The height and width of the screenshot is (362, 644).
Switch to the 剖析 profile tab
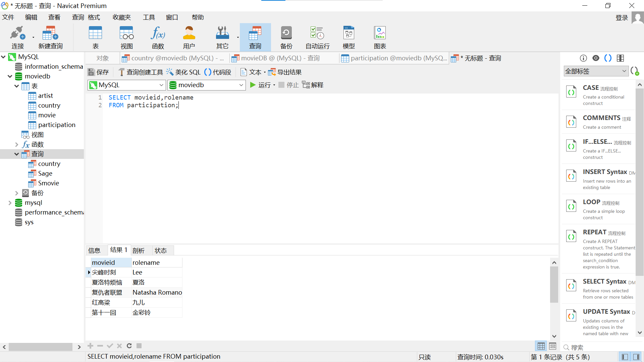pyautogui.click(x=138, y=250)
